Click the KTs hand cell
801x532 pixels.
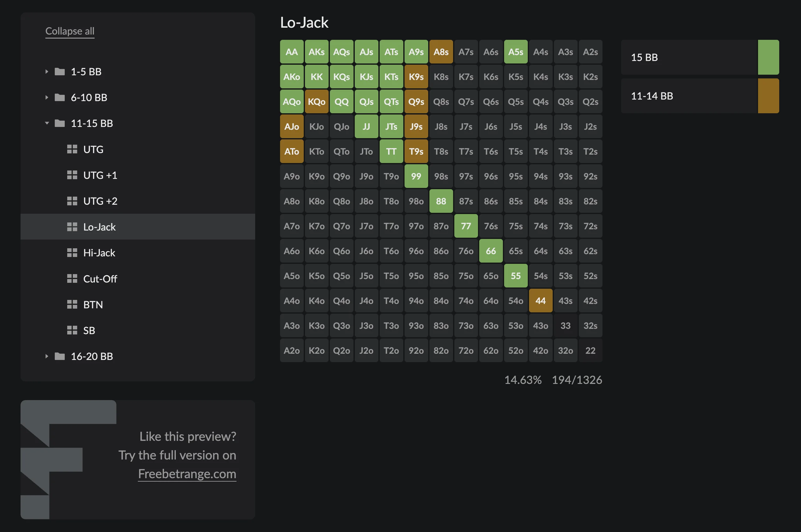(x=391, y=77)
